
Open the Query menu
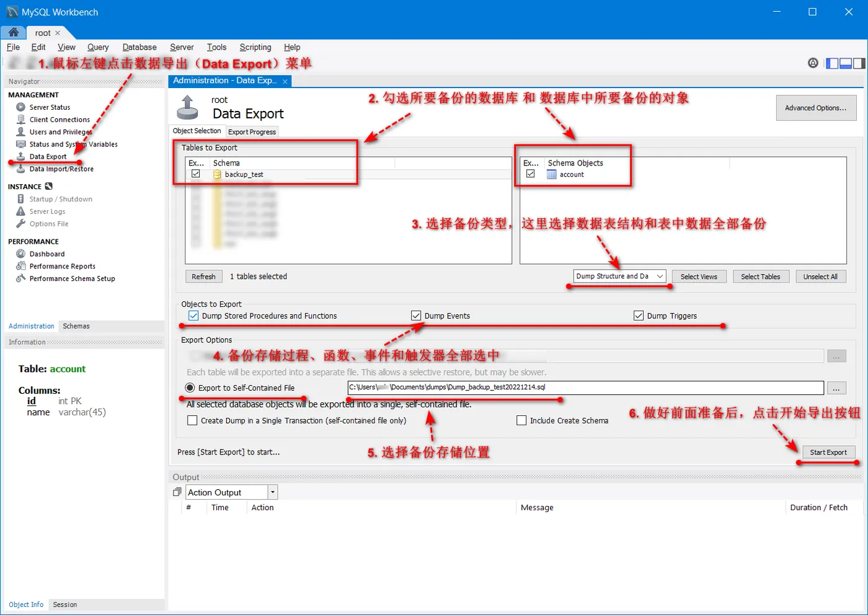[98, 47]
